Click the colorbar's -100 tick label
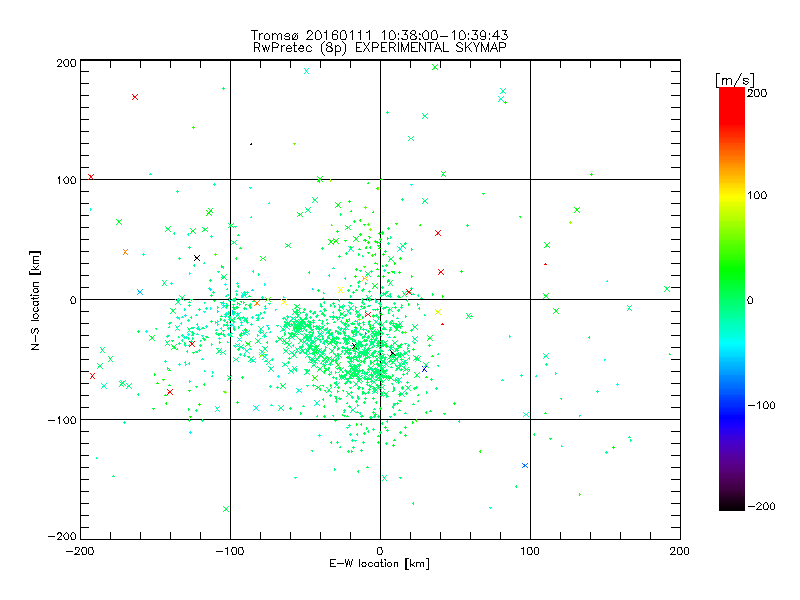Screen dimensions: 800x600 (x=761, y=405)
